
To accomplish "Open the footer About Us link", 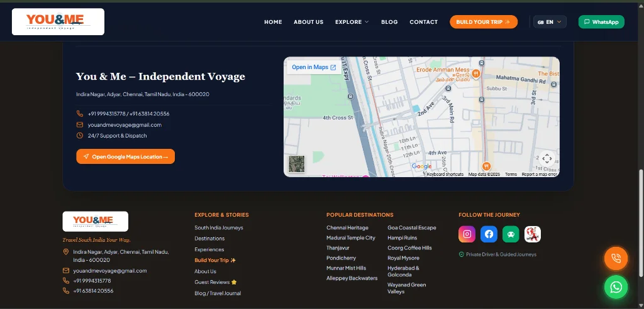I will click(206, 271).
